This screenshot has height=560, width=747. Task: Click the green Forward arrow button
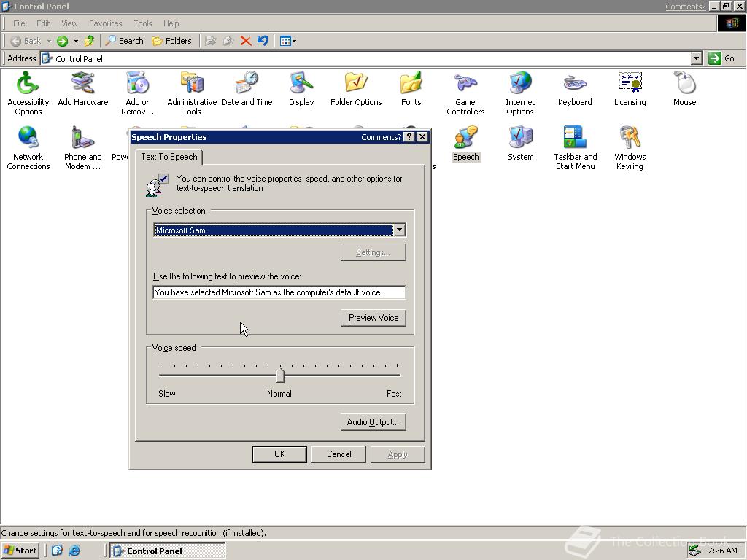pos(63,41)
